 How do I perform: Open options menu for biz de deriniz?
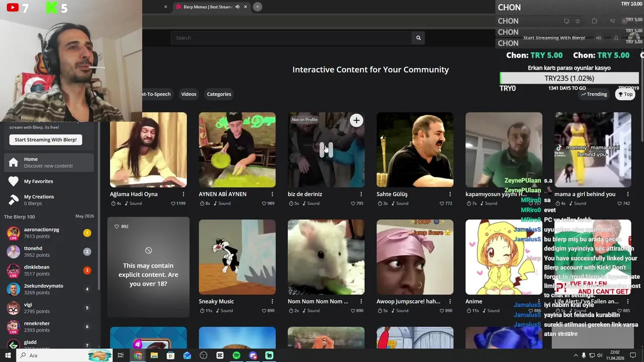361,194
